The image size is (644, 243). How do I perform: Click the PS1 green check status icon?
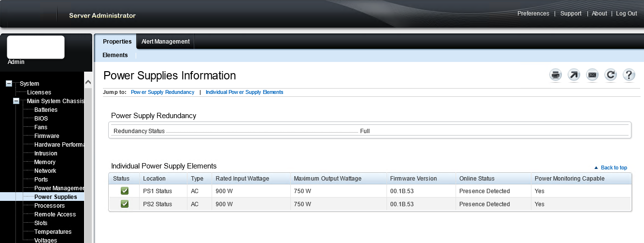[x=125, y=191]
